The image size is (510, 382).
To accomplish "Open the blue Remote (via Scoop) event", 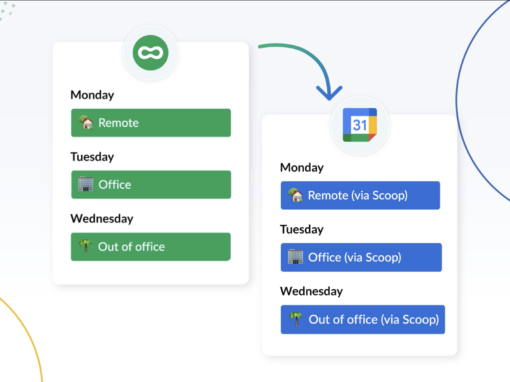I will pos(360,195).
